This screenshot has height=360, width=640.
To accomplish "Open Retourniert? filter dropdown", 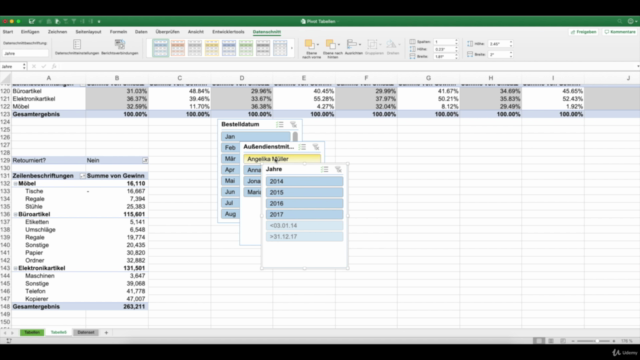I will [x=145, y=160].
